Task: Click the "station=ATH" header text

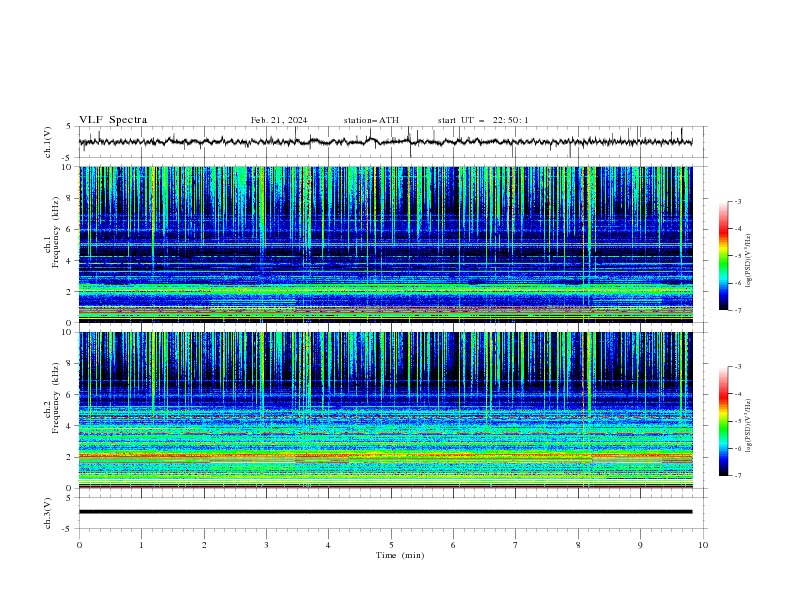Action: (x=371, y=120)
